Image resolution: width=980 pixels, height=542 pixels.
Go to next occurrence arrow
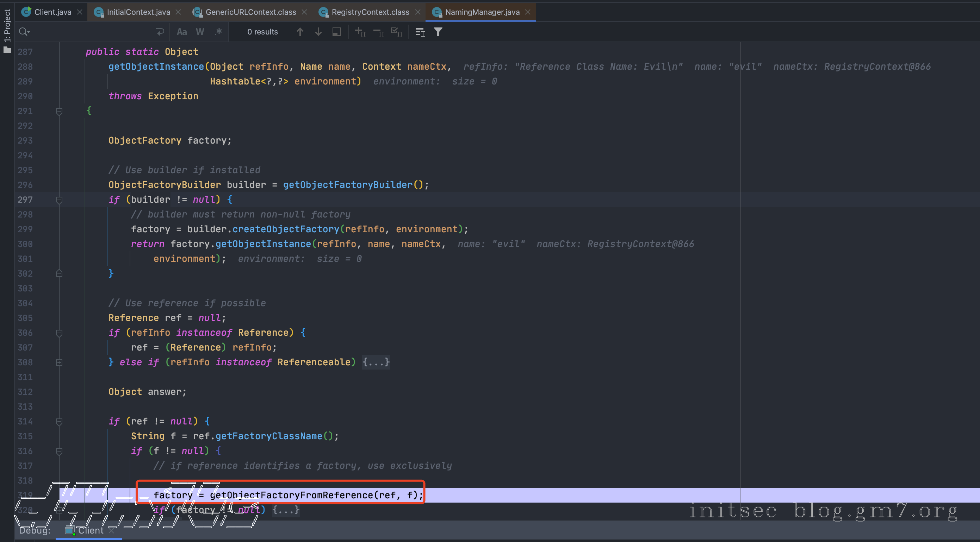point(318,32)
